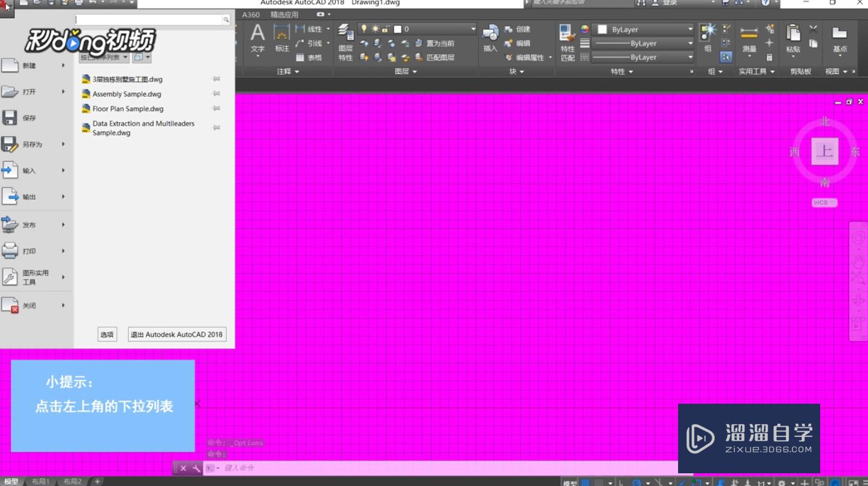Click the search magnifier icon in the menu

tap(226, 20)
